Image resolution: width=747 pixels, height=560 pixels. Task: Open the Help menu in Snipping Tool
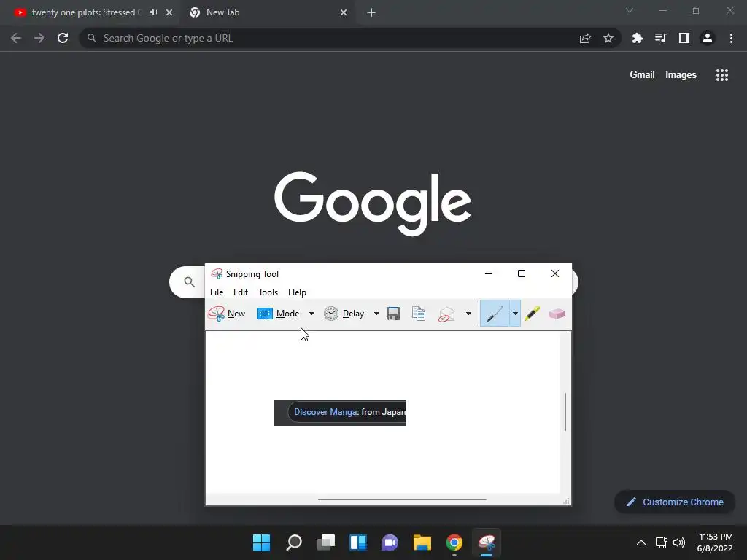click(x=298, y=292)
